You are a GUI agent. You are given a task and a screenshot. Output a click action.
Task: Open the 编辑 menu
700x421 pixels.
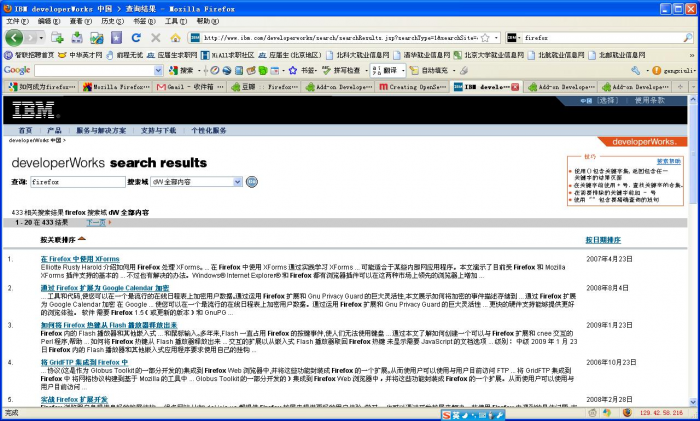(49, 21)
